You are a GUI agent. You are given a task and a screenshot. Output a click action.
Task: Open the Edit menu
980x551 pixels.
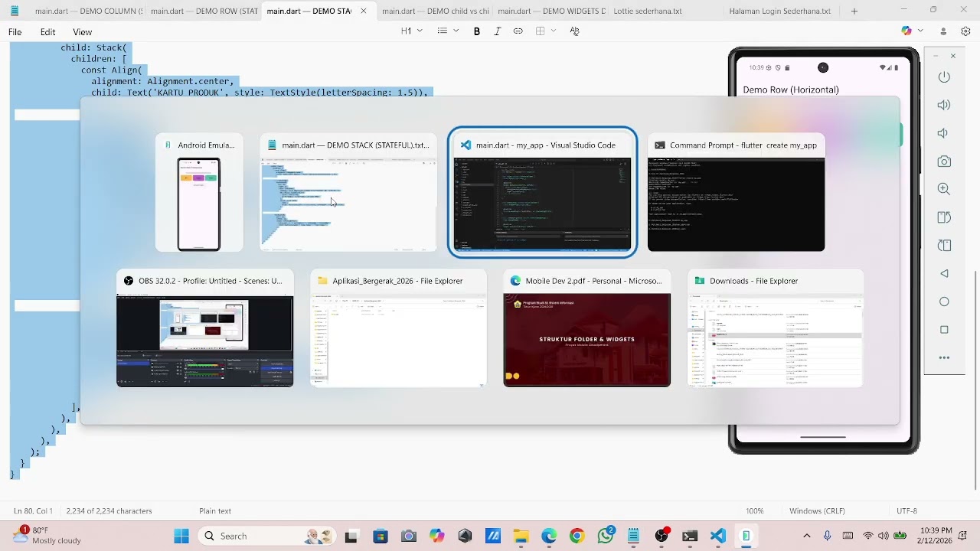[x=47, y=32]
